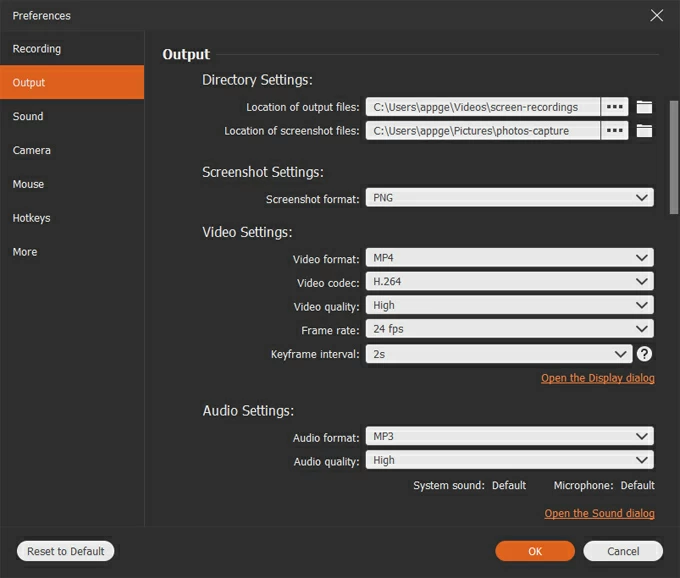Click the Reset to Default button
This screenshot has height=578, width=680.
point(65,551)
